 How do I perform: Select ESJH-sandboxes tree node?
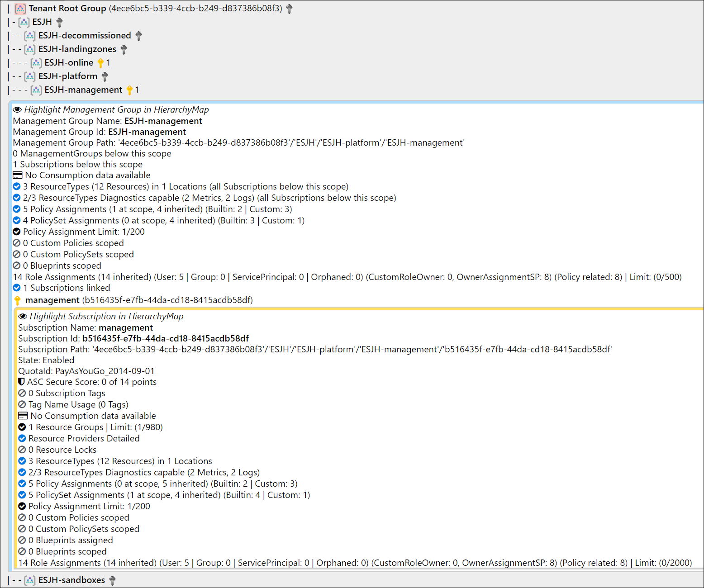click(71, 580)
